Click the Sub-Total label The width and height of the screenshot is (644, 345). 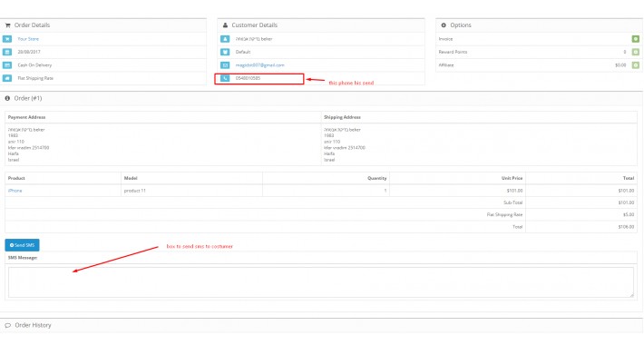[513, 202]
